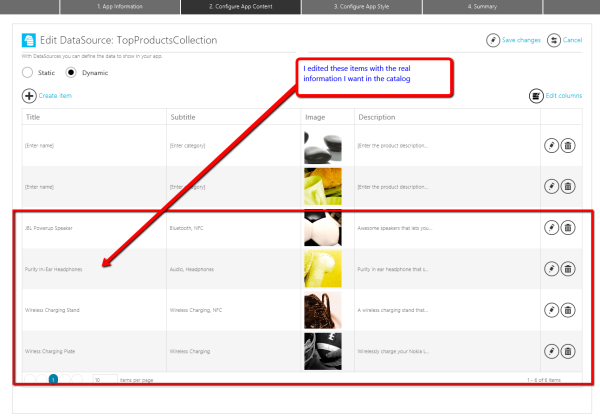The image size is (600, 419).
Task: Delete the Purity In-Ear Headphones item
Action: 567,268
